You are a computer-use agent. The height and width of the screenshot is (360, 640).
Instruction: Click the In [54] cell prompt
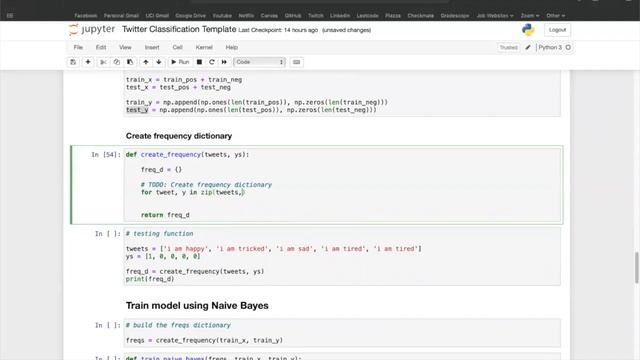pos(106,155)
